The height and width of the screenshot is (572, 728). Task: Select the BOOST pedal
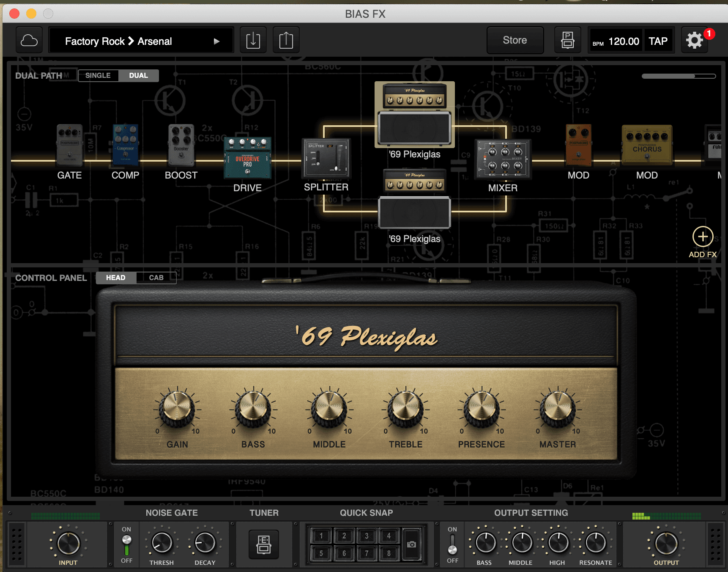(x=181, y=145)
